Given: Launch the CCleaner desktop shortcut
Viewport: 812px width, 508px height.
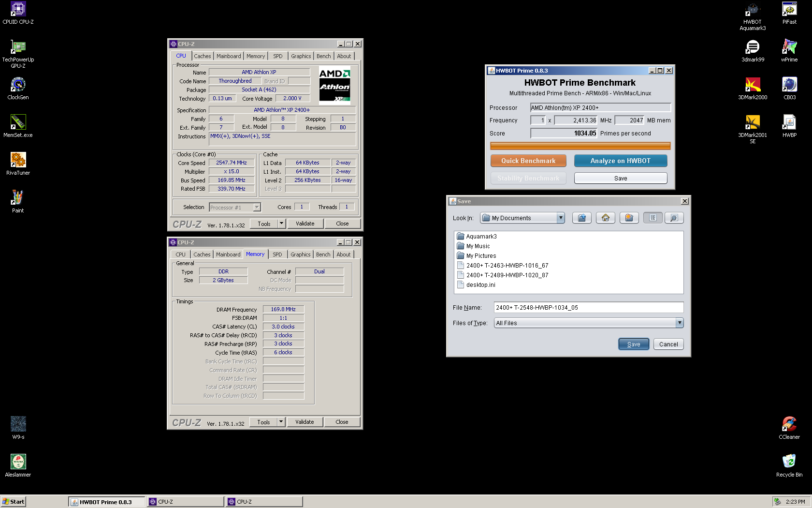Looking at the screenshot, I should point(789,428).
